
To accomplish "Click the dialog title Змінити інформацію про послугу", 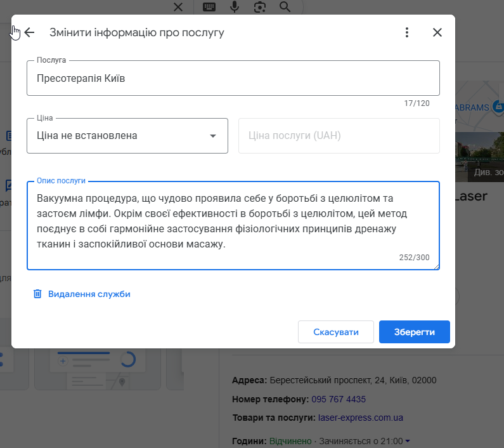I will [136, 32].
